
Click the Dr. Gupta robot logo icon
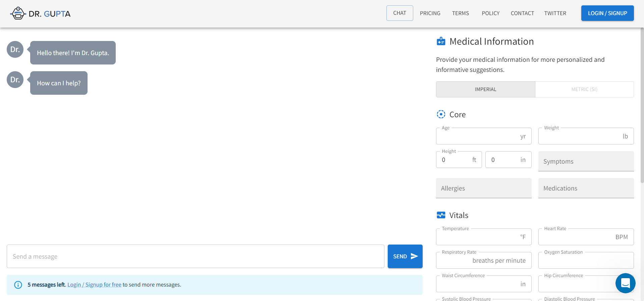click(x=18, y=13)
